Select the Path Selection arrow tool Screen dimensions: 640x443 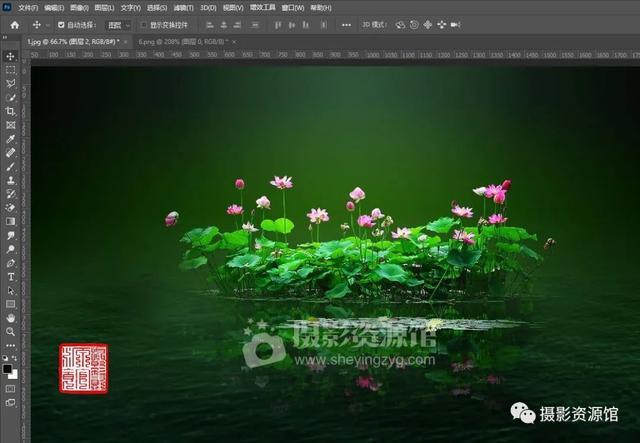[x=11, y=291]
